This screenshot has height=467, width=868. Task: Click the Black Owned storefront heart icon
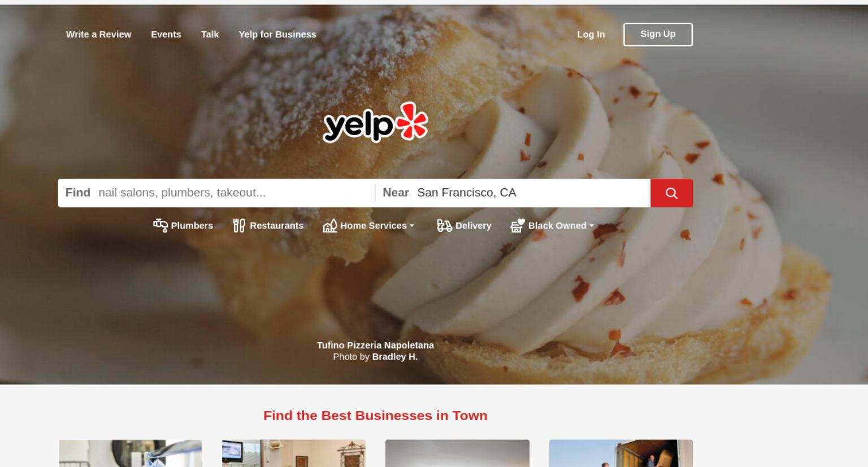pos(518,226)
